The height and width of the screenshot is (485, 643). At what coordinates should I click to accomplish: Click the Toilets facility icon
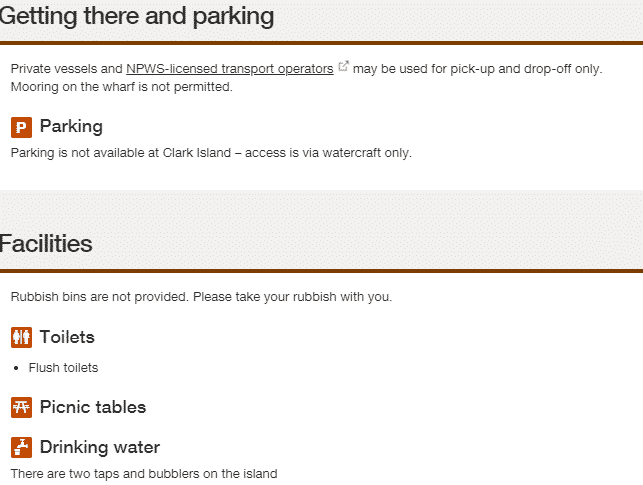(21, 337)
